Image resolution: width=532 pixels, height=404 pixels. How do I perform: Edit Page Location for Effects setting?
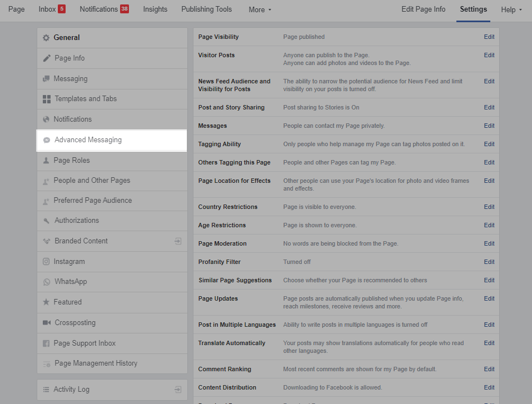pos(489,181)
